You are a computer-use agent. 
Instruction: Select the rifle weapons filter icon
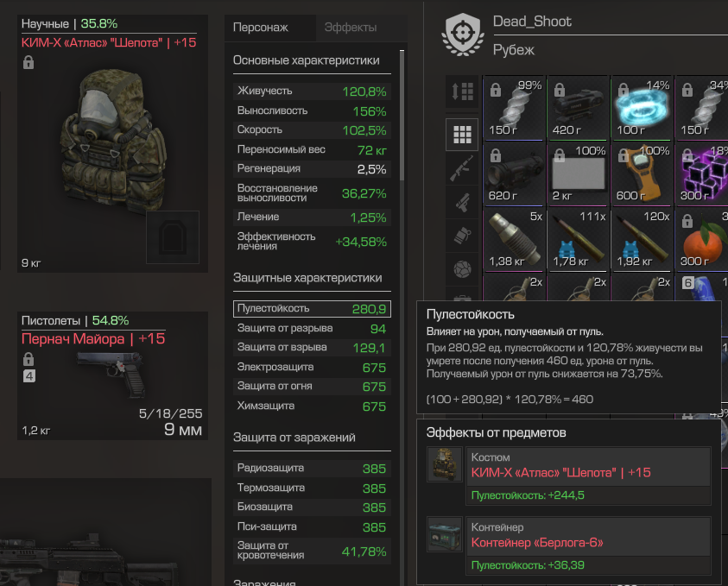(x=462, y=168)
